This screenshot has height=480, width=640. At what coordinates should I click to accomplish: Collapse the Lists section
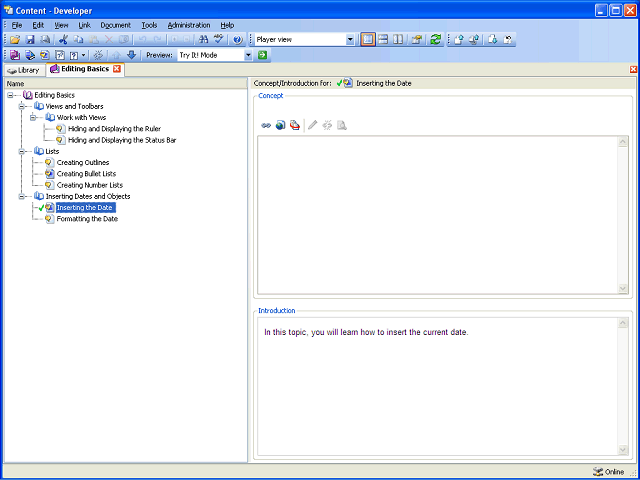coord(22,151)
